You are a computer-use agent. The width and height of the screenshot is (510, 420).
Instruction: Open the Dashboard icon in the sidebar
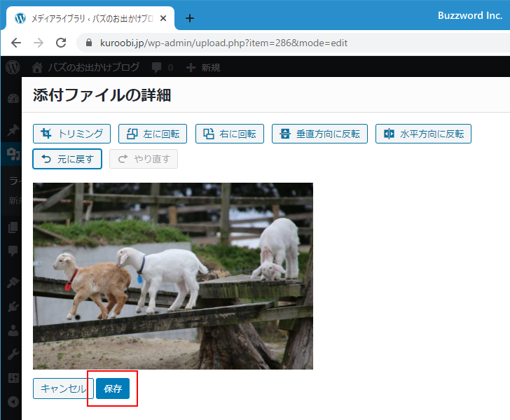click(x=13, y=98)
